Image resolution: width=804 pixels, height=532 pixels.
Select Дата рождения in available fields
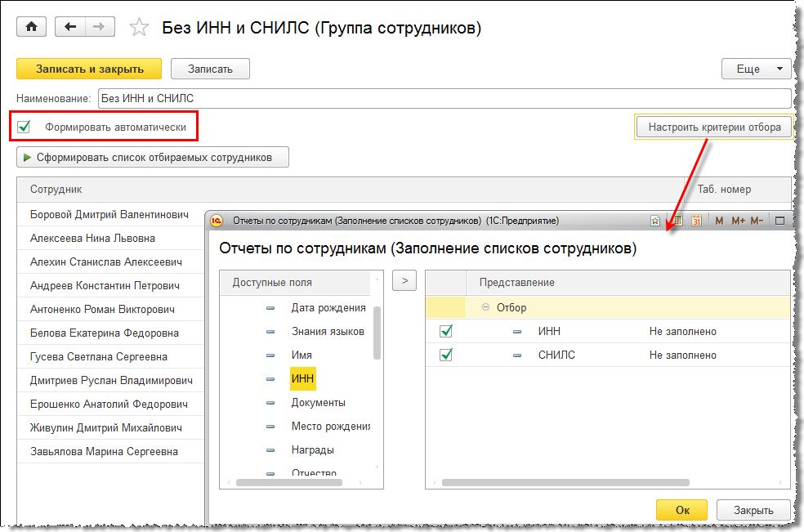(328, 308)
